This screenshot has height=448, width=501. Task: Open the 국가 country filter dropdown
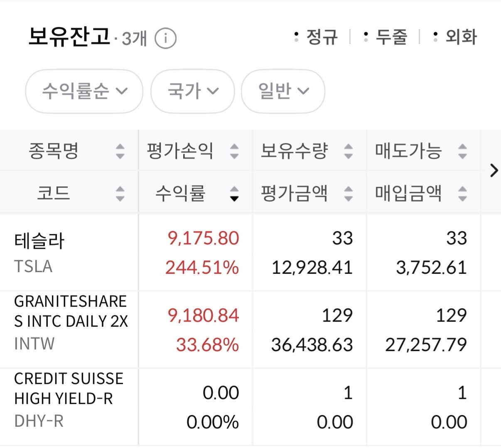coord(192,91)
